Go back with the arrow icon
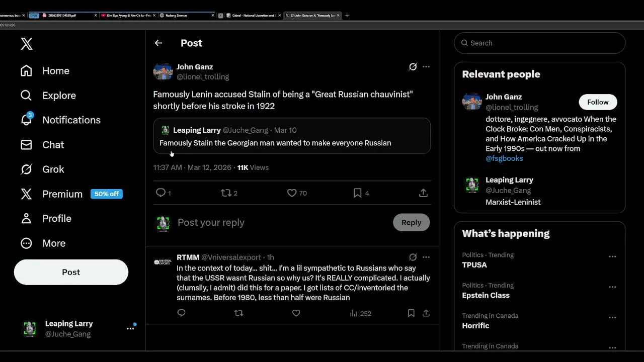The image size is (644, 362). (158, 43)
